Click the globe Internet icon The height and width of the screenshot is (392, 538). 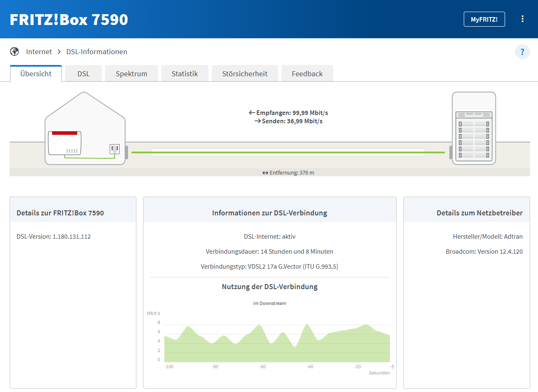(x=15, y=51)
